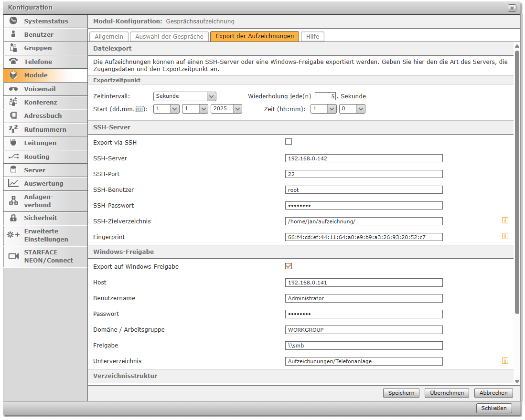
Task: Open the Zeit hour dropdown
Action: pos(323,109)
